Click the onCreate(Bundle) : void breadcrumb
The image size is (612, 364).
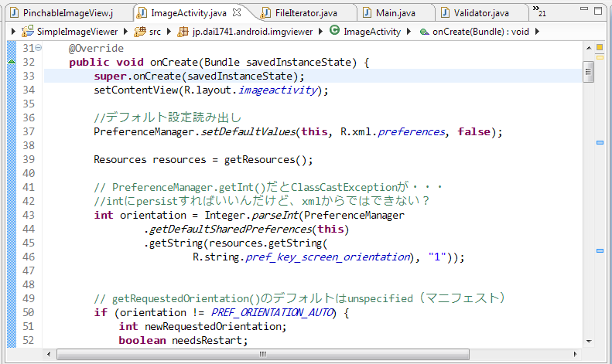[x=480, y=32]
